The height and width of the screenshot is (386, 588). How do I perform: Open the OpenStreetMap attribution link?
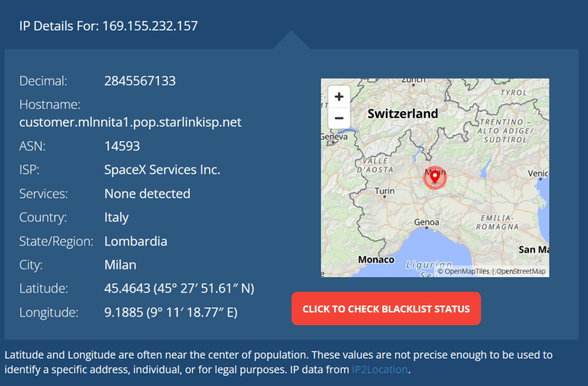click(520, 271)
